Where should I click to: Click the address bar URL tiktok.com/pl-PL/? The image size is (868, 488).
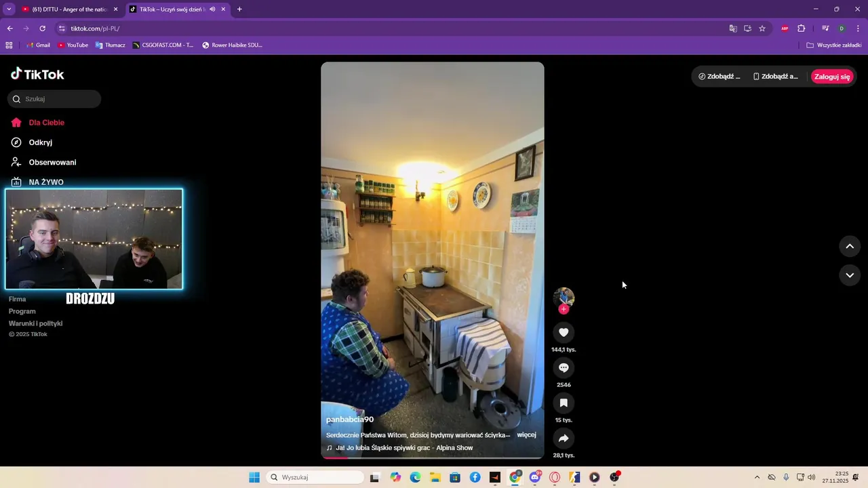(x=95, y=28)
